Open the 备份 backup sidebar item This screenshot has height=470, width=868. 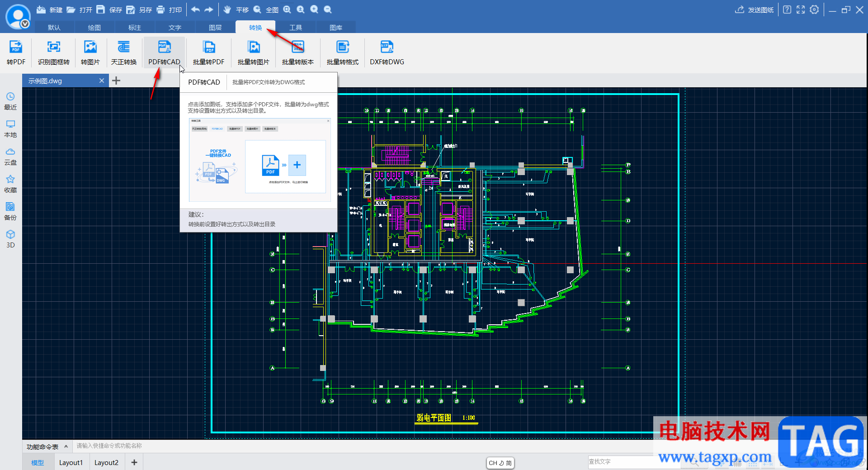click(10, 212)
